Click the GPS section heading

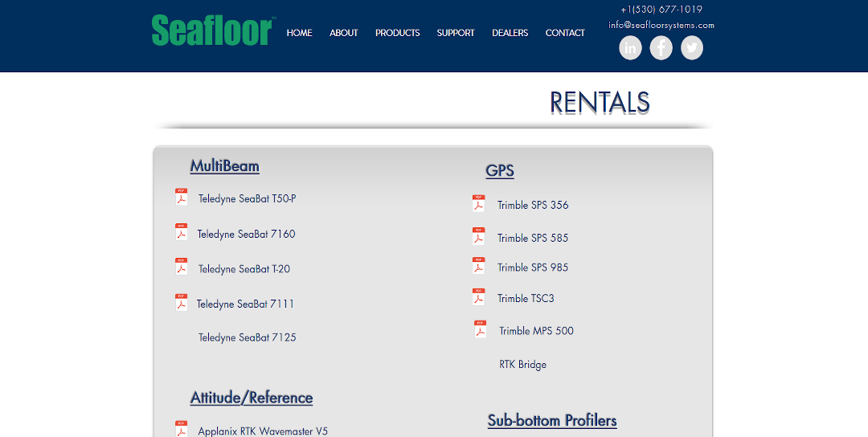point(500,170)
